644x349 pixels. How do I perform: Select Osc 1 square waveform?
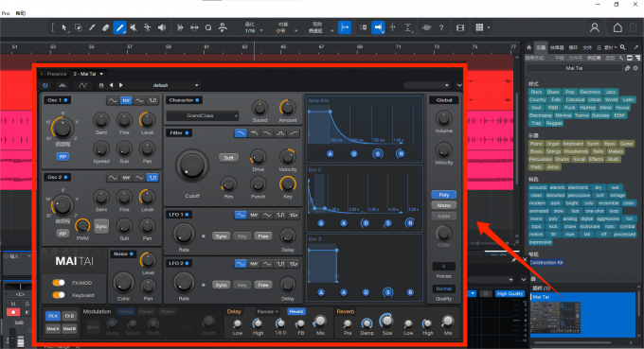(152, 100)
